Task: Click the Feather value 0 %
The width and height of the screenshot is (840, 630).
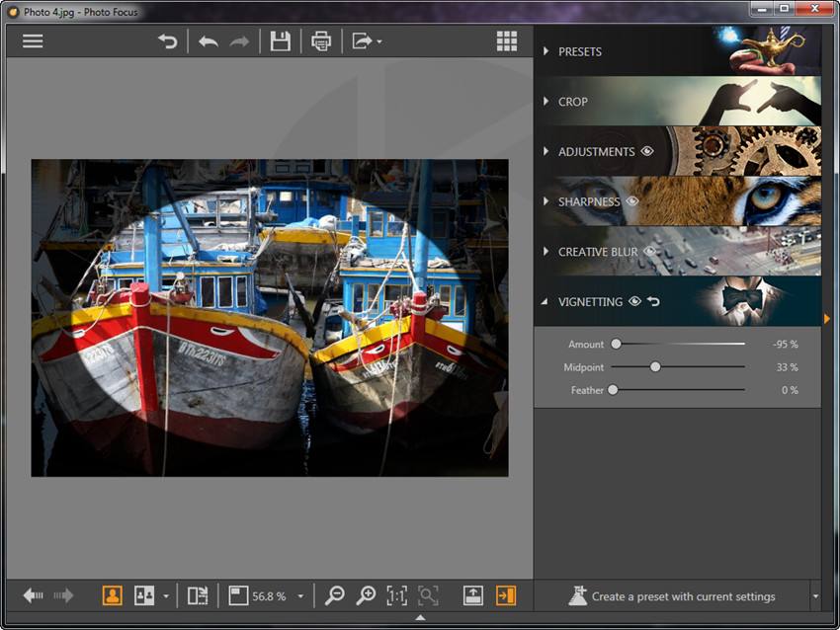Action: [790, 390]
